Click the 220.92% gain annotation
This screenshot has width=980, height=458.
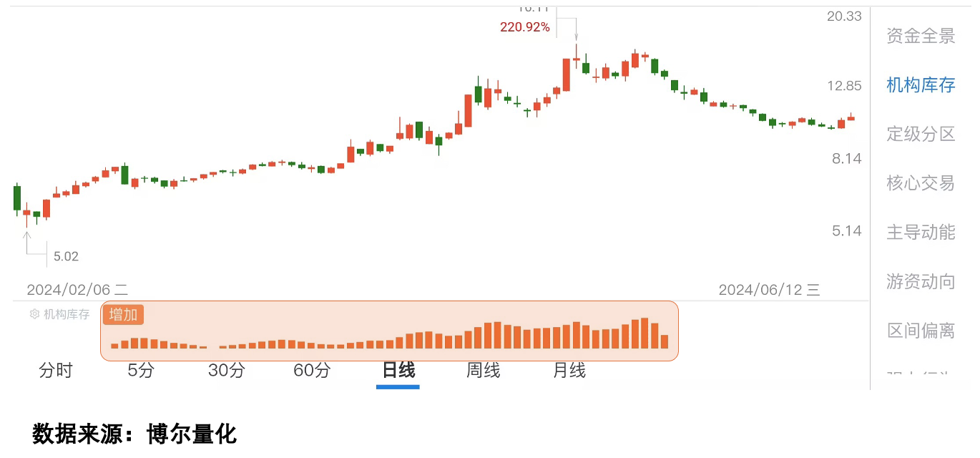[525, 27]
